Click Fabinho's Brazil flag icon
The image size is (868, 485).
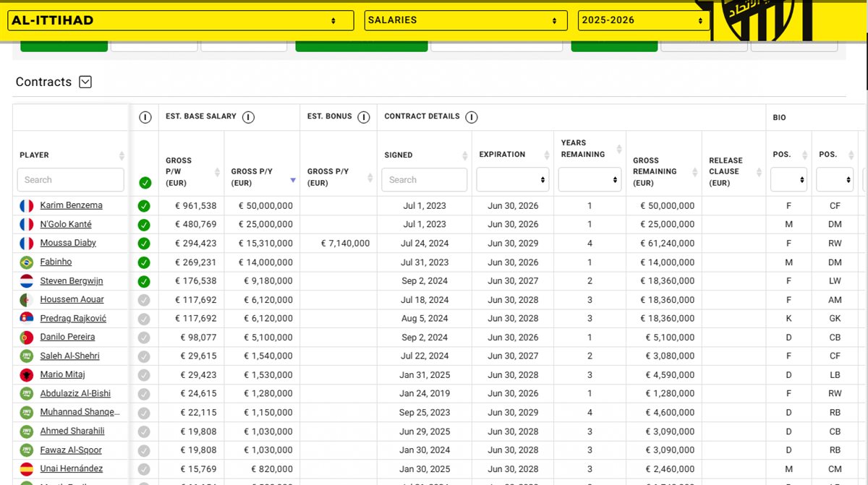click(x=27, y=262)
